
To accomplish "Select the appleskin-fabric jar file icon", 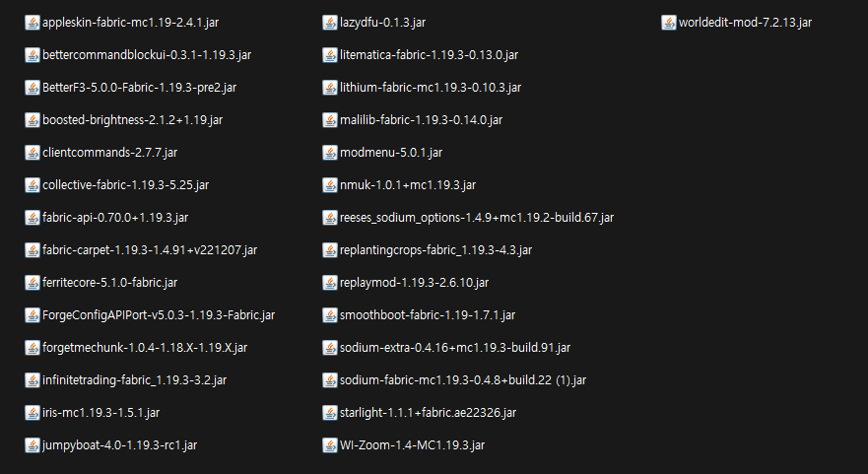I will point(33,23).
